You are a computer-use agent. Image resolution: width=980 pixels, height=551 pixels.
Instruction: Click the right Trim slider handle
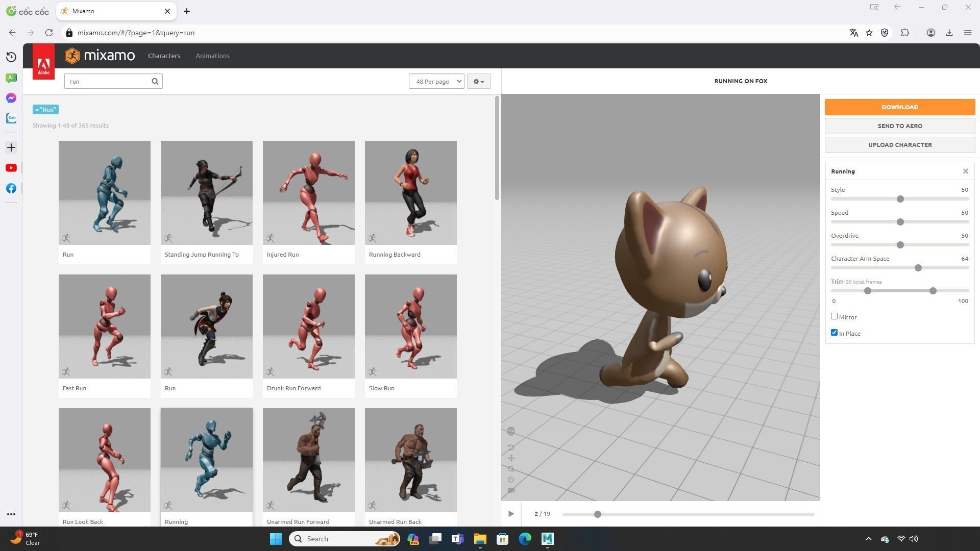point(933,291)
